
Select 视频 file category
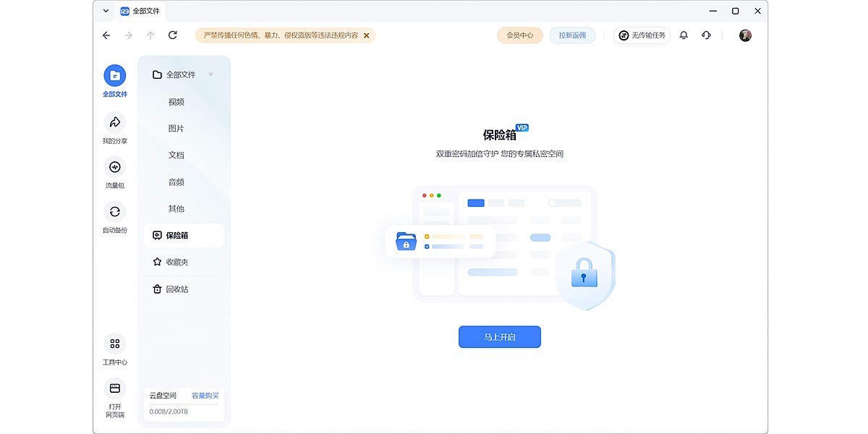tap(176, 102)
